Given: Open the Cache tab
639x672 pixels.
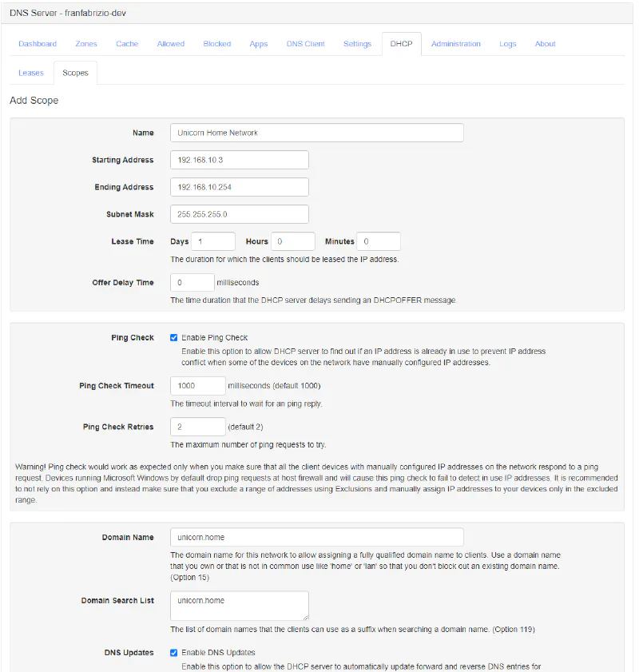Looking at the screenshot, I should pyautogui.click(x=127, y=44).
